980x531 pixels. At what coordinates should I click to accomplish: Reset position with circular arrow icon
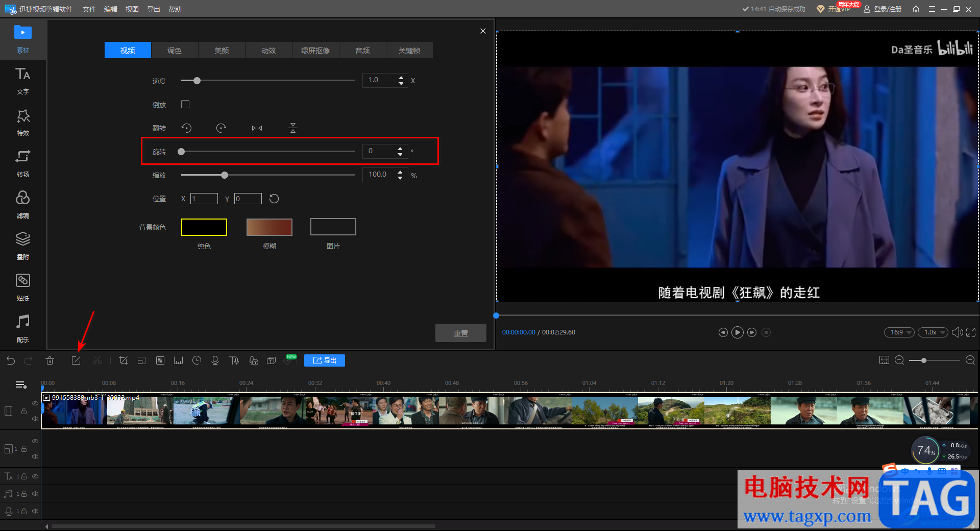click(x=274, y=199)
